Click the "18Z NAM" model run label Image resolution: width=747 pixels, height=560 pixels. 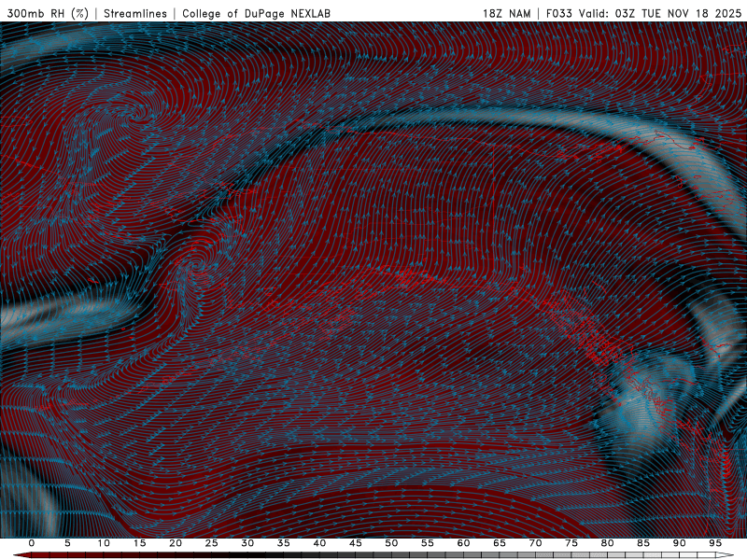[x=506, y=13]
